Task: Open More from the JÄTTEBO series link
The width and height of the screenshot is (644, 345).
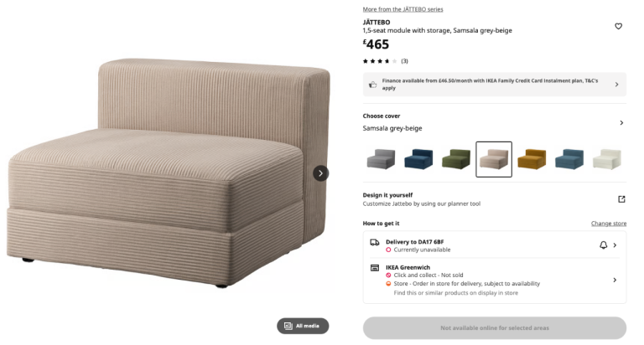Action: pyautogui.click(x=402, y=9)
